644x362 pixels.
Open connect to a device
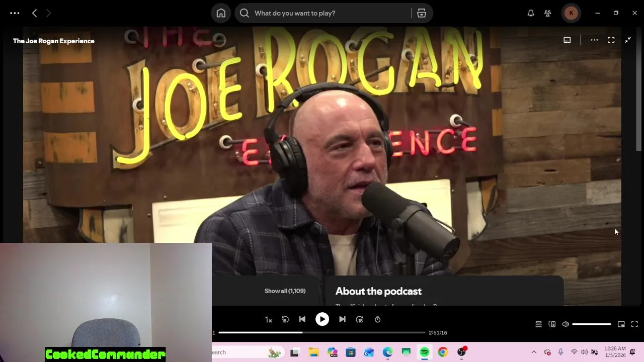click(552, 324)
